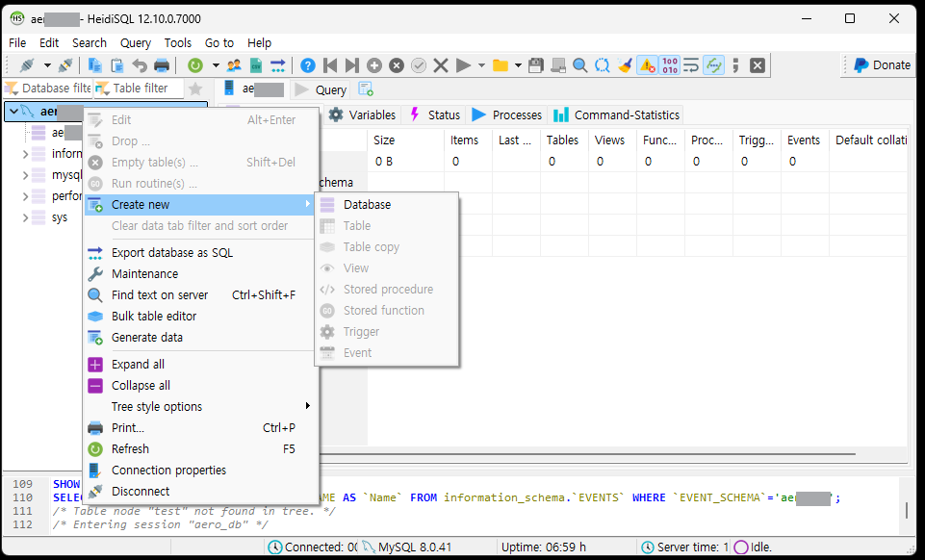Click the Post changes checkmark icon
The image size is (925, 560).
pyautogui.click(x=419, y=65)
